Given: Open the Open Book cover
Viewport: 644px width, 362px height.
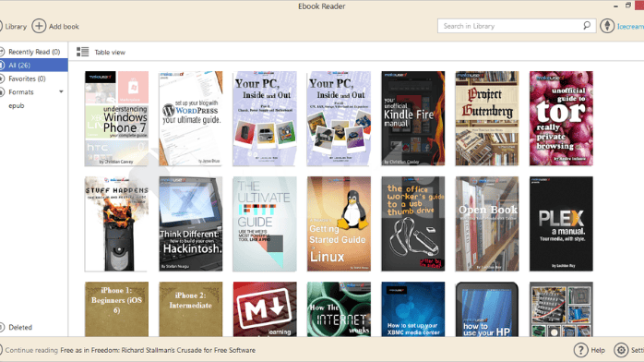Looking at the screenshot, I should click(487, 223).
